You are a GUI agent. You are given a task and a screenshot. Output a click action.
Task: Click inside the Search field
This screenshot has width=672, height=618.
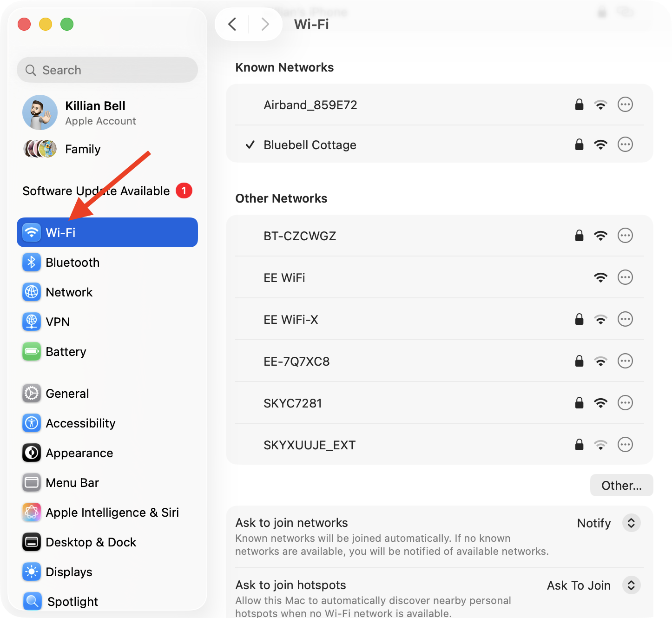107,70
